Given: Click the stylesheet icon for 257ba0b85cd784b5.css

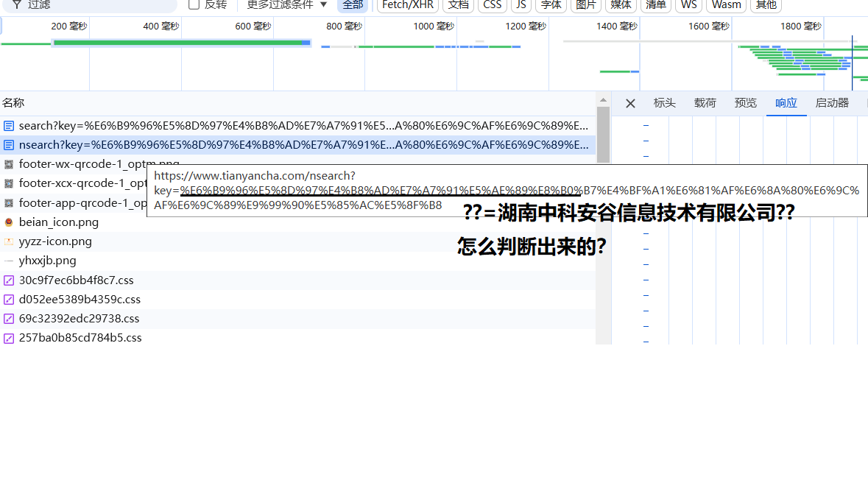Looking at the screenshot, I should pyautogui.click(x=9, y=338).
